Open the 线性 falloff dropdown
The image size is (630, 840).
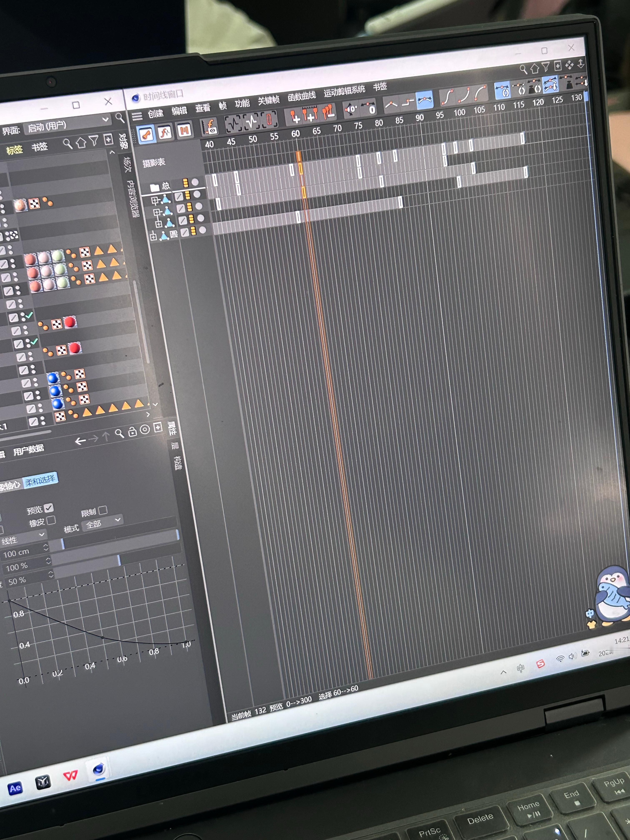(x=24, y=538)
